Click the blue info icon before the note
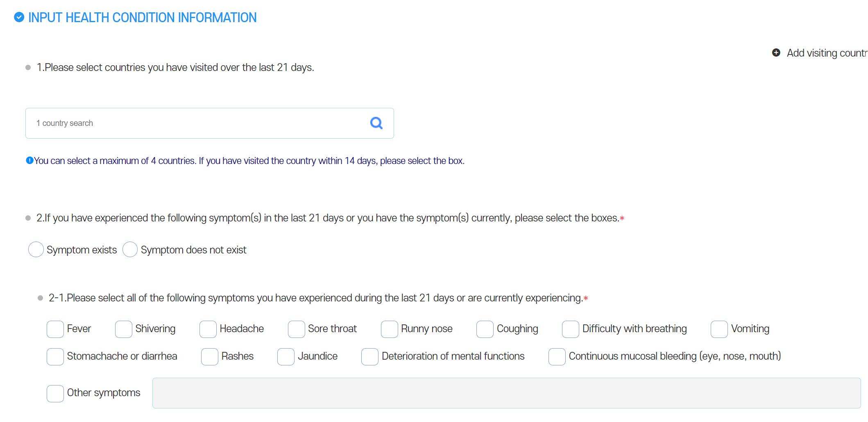Image resolution: width=868 pixels, height=422 pixels. coord(29,160)
